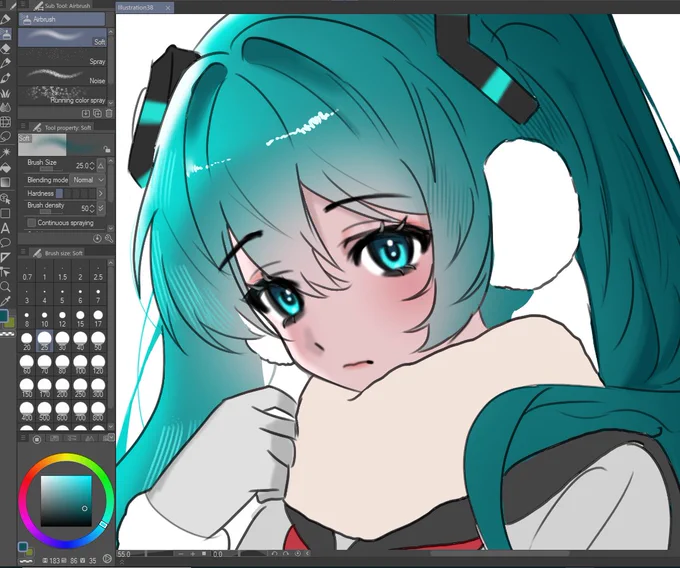Pick brush size preset 50

coord(98,341)
